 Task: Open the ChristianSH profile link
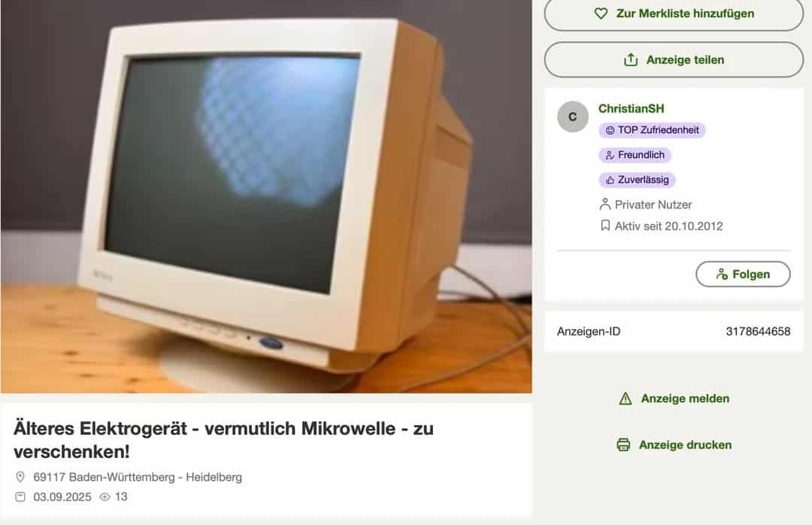[631, 108]
